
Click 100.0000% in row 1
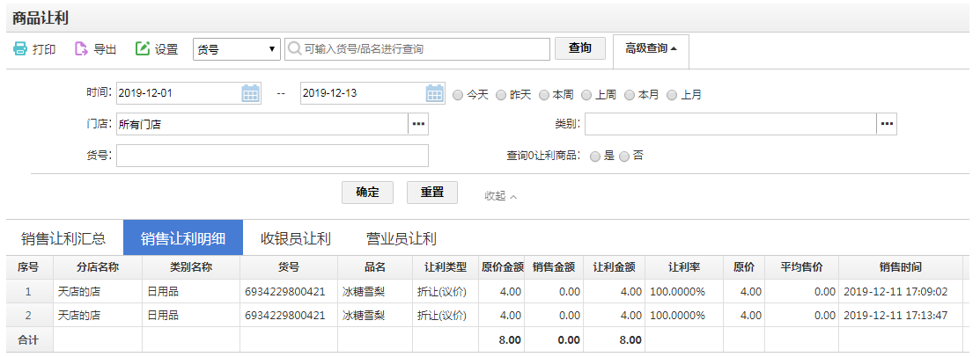(677, 291)
